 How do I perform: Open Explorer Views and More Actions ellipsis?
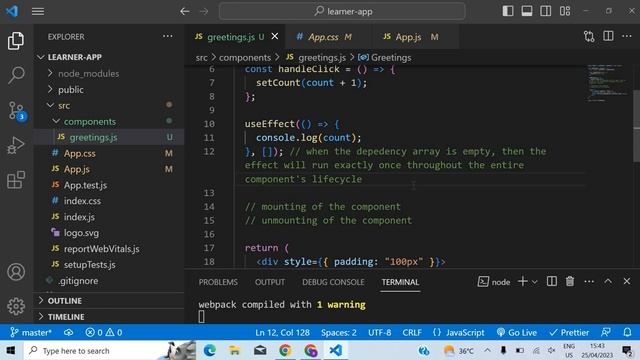click(x=168, y=36)
